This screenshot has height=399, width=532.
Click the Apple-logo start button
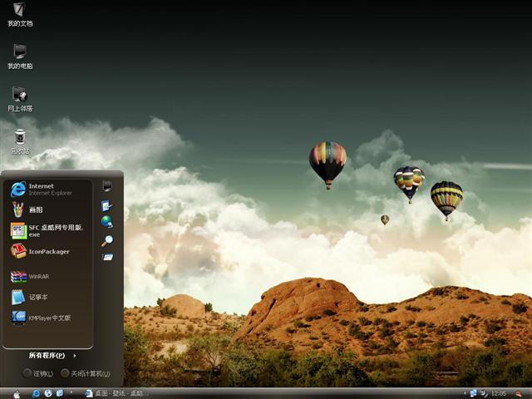tap(17, 393)
